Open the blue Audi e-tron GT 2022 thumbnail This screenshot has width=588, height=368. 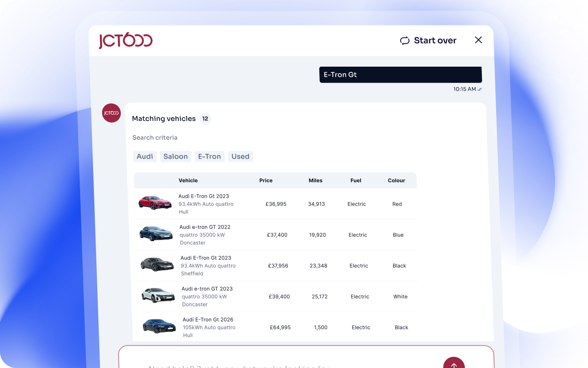coord(156,233)
